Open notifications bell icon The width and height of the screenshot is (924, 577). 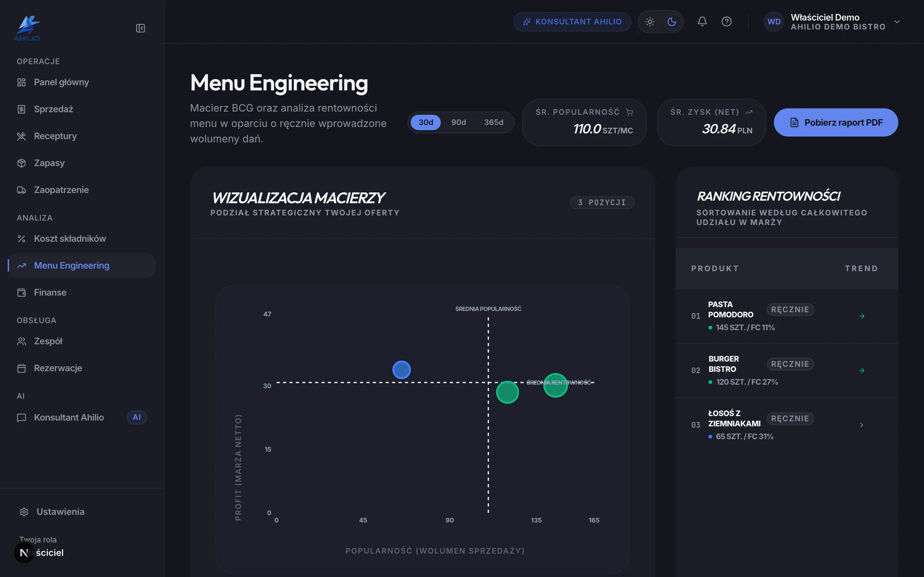[702, 21]
